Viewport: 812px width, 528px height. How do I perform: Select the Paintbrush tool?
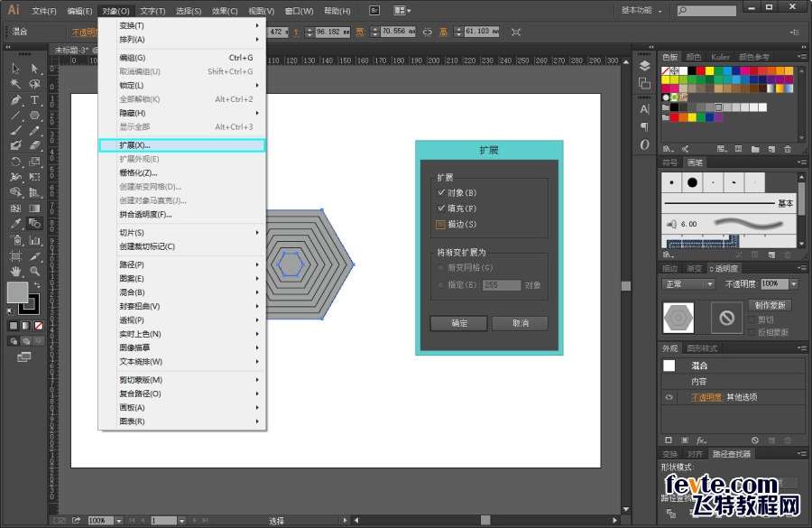(15, 131)
